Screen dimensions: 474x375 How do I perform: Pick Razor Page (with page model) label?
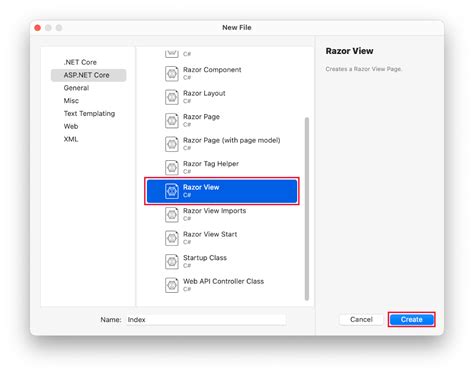[232, 140]
